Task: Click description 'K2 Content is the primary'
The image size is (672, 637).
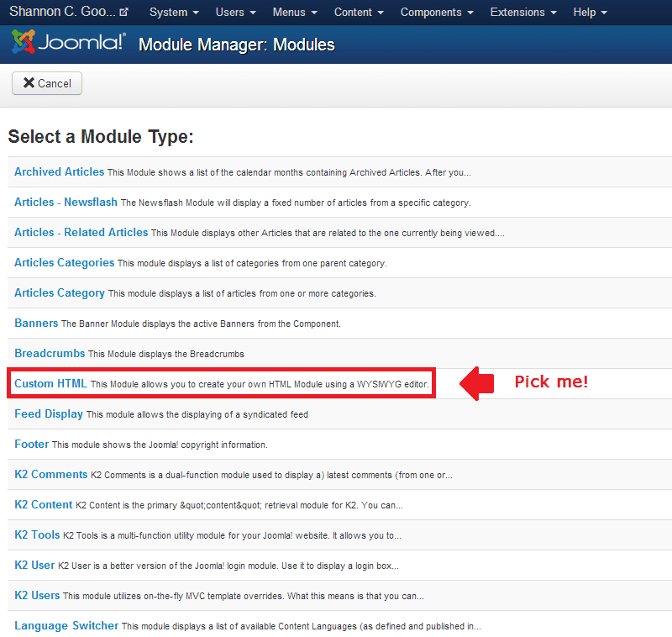Action: pos(239,505)
